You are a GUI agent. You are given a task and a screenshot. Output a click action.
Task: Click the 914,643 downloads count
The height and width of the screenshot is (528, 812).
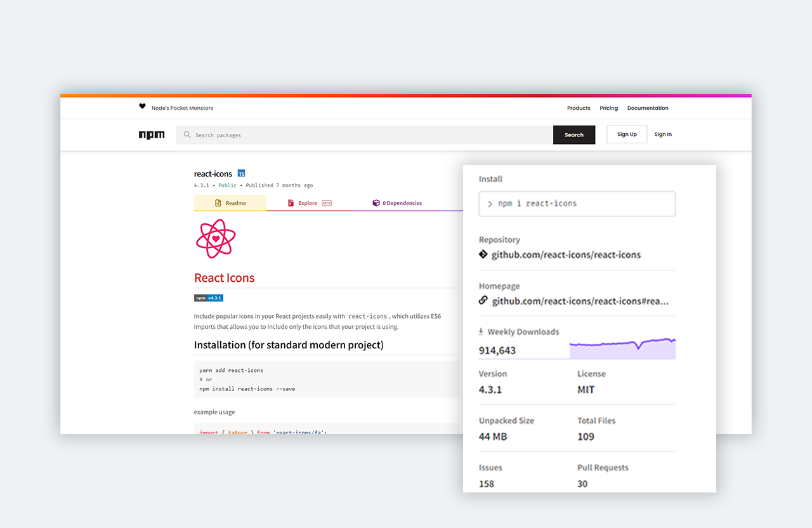click(497, 350)
